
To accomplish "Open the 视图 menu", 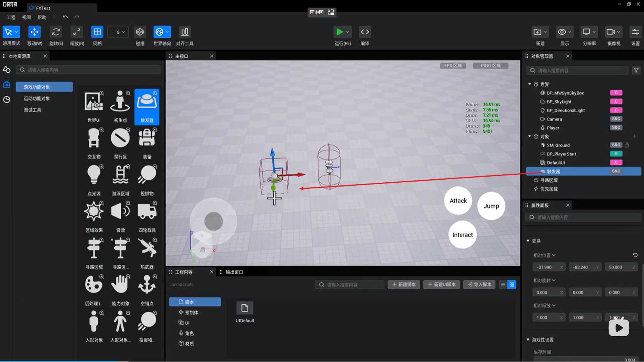I will pos(26,17).
